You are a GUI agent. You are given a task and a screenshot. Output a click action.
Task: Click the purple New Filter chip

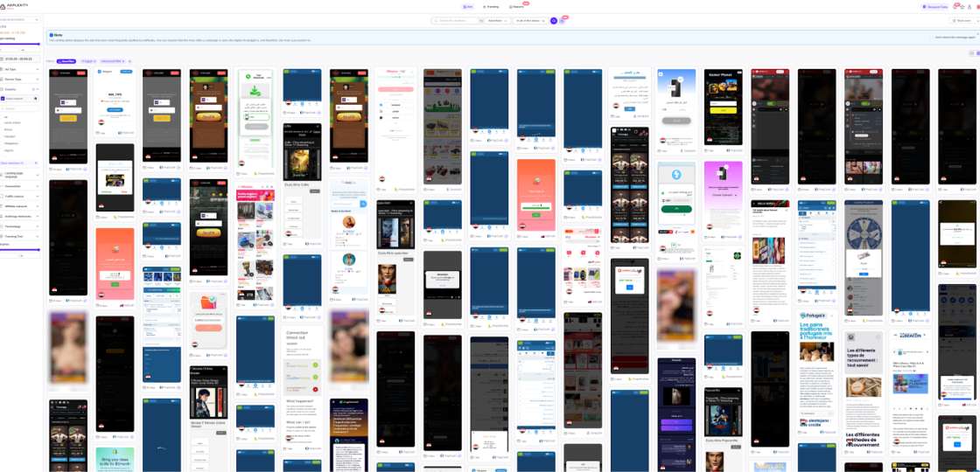(x=66, y=61)
